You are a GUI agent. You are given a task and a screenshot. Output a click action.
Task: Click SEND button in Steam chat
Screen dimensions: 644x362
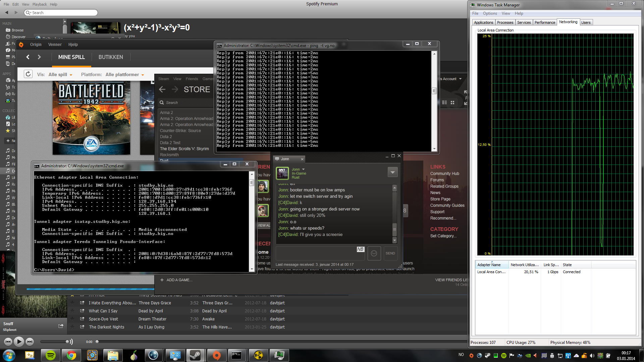coord(390,253)
